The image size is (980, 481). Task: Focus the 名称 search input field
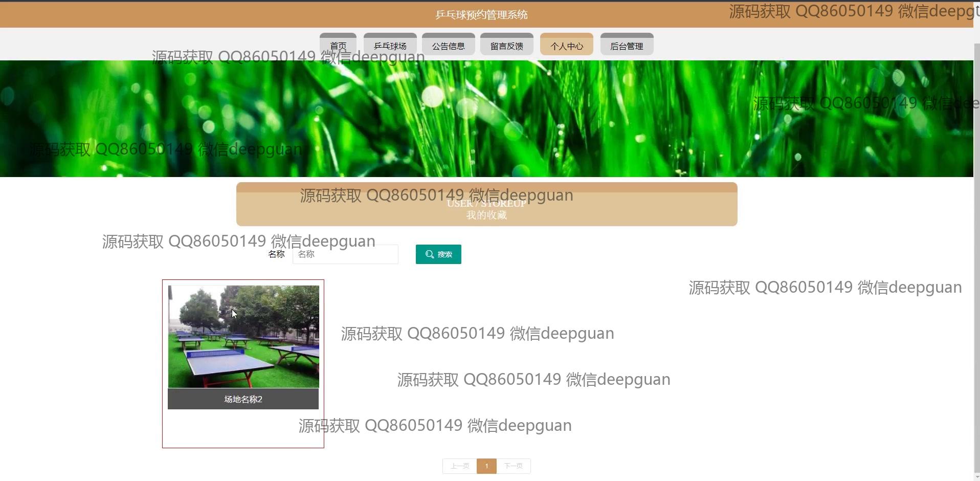345,254
